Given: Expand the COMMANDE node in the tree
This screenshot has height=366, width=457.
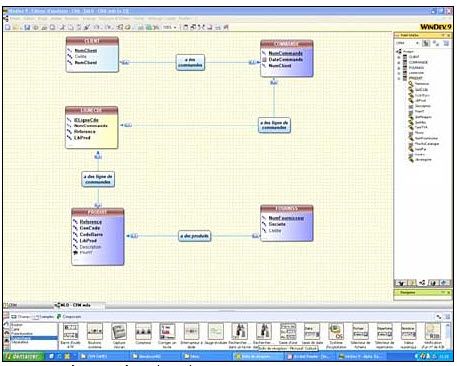Looking at the screenshot, I should coord(399,62).
